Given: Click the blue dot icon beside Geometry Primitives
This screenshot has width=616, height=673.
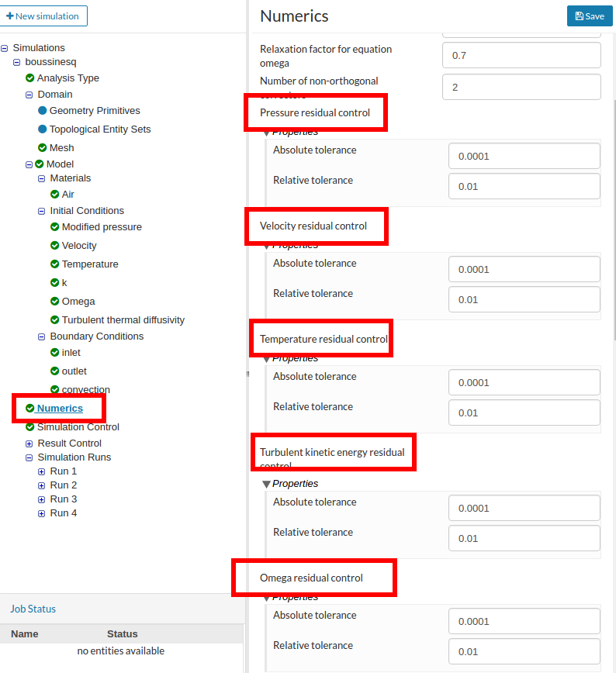Looking at the screenshot, I should pos(42,111).
